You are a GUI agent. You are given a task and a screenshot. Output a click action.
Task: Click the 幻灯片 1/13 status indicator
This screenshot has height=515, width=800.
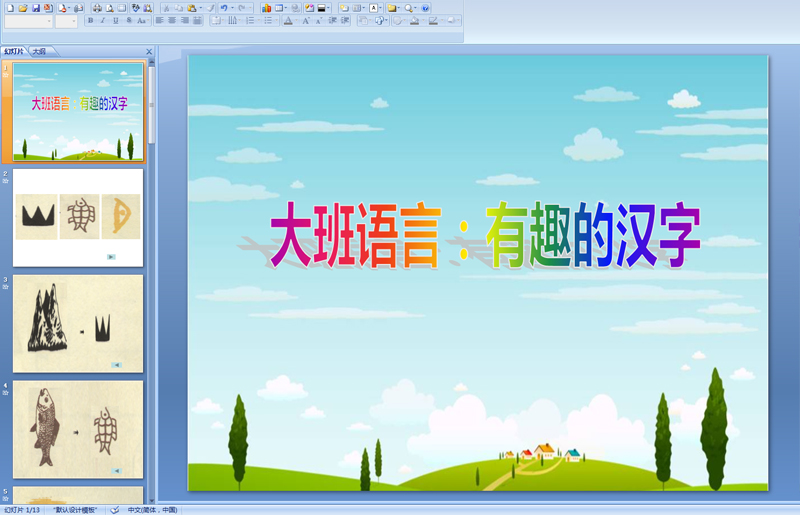pyautogui.click(x=22, y=510)
